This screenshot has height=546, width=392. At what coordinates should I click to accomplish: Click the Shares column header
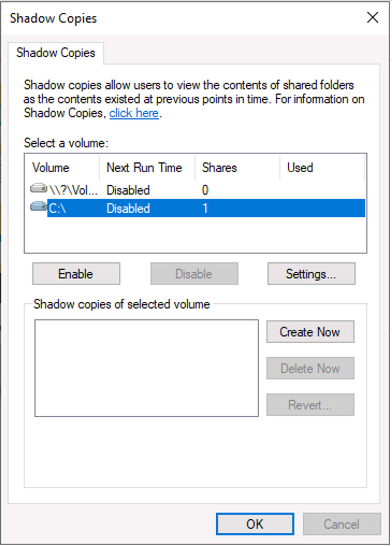coord(219,168)
